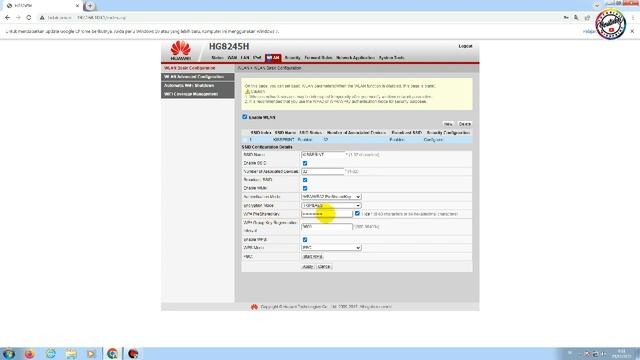Screen dimensions: 640x360
Task: Click the Number of Associated Devices field
Action: click(323, 171)
